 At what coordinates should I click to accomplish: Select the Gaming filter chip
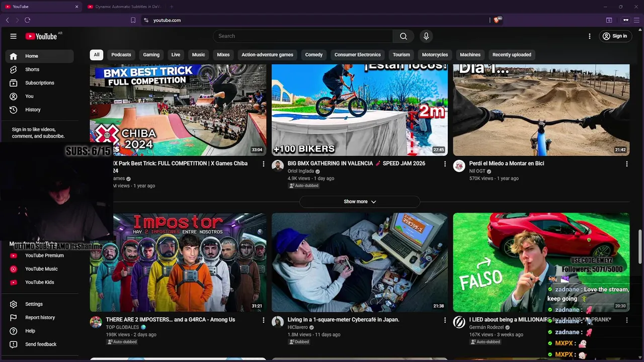click(151, 55)
